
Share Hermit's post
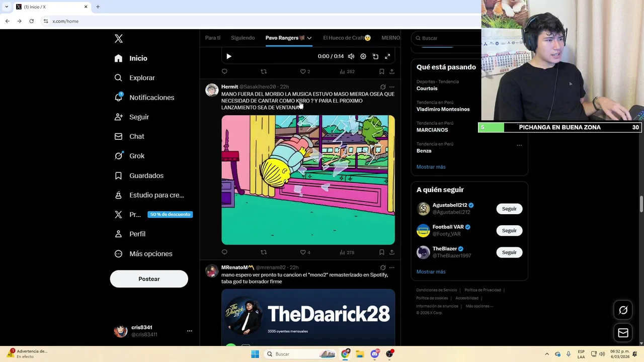tap(392, 252)
